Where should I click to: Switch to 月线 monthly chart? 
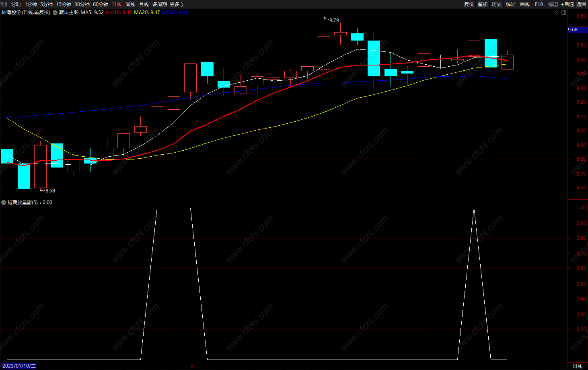coord(144,4)
